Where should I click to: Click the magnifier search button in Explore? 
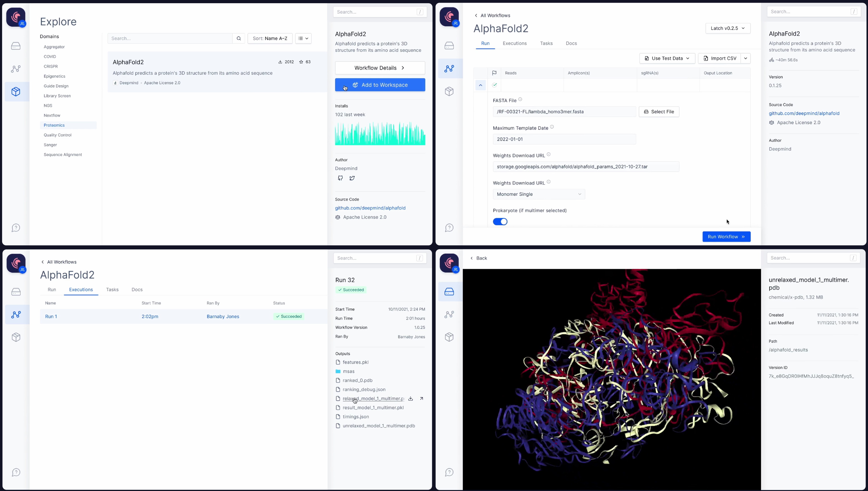238,38
